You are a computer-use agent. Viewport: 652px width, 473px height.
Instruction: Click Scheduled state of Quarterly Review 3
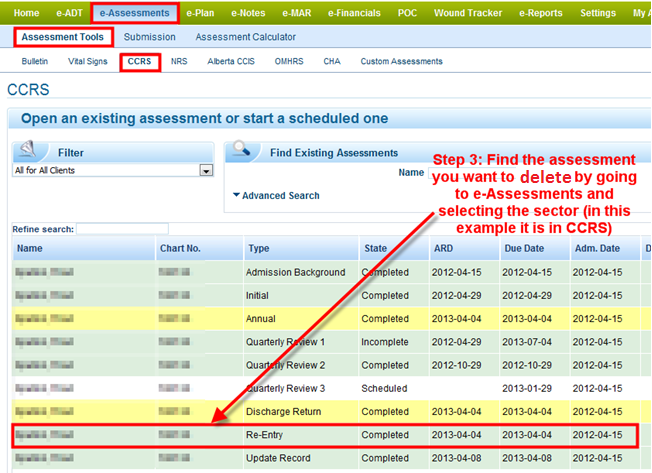pos(384,389)
